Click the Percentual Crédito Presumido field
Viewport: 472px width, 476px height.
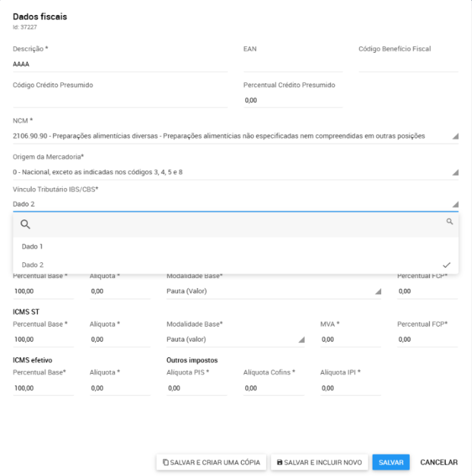click(292, 101)
